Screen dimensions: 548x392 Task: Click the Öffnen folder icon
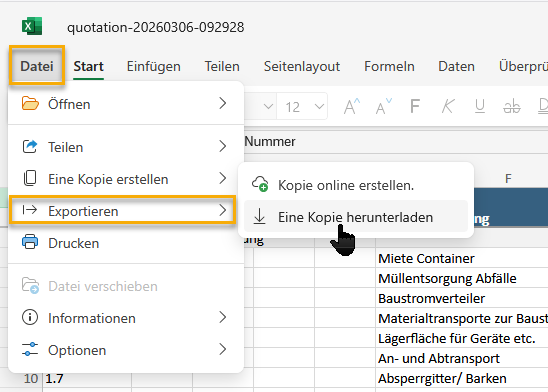(x=30, y=104)
